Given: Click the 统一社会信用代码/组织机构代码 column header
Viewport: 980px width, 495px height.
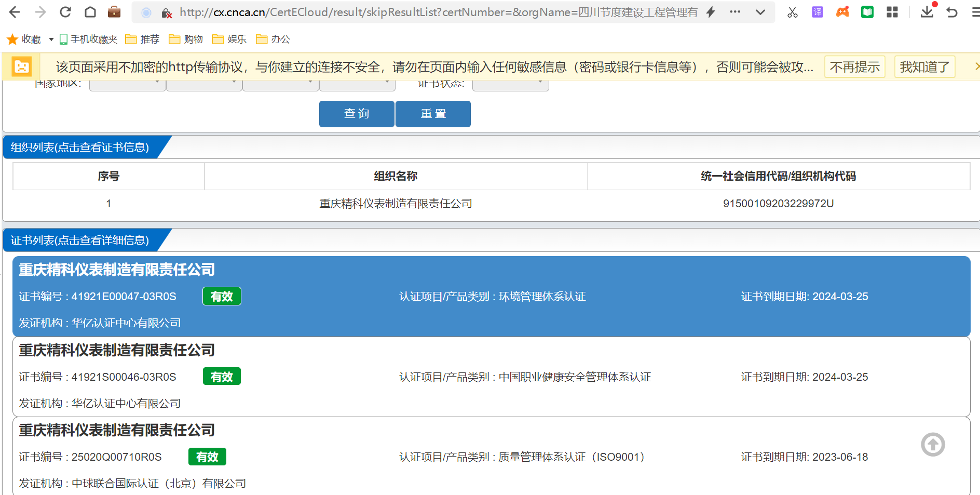Looking at the screenshot, I should (779, 176).
